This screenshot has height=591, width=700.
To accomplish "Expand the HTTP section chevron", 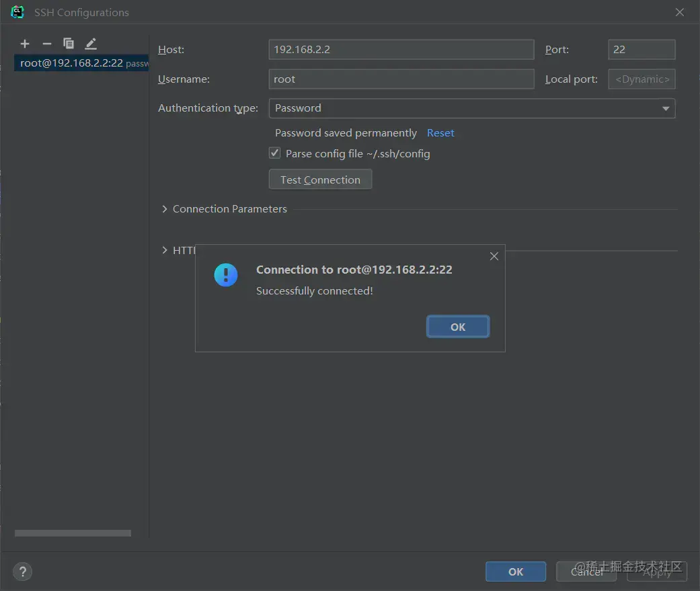I will tap(165, 250).
